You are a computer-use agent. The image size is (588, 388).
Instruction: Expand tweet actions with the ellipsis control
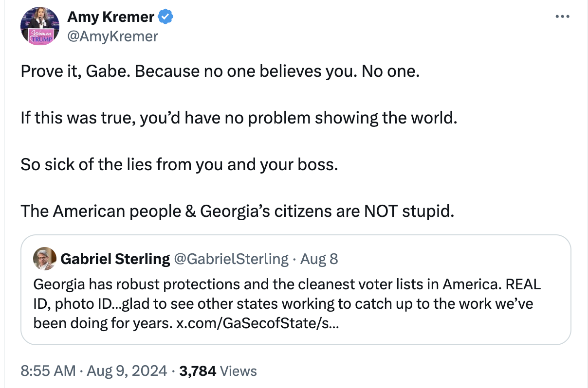[x=562, y=16]
